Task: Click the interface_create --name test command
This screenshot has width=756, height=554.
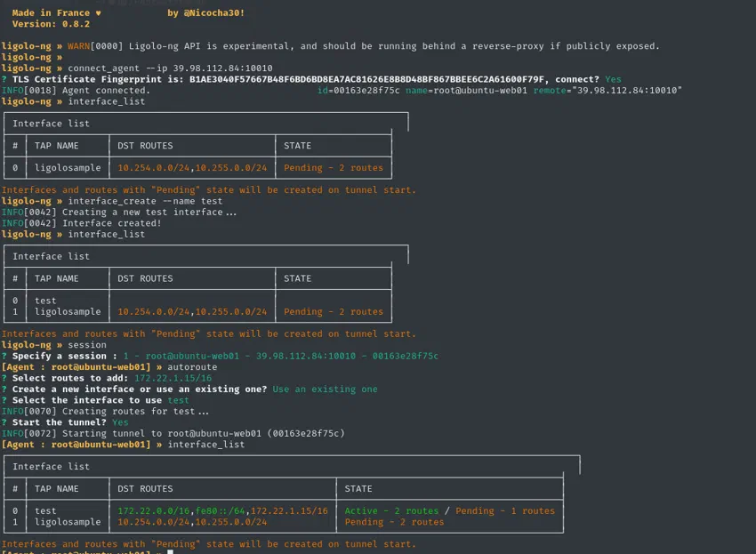Action: tap(145, 201)
